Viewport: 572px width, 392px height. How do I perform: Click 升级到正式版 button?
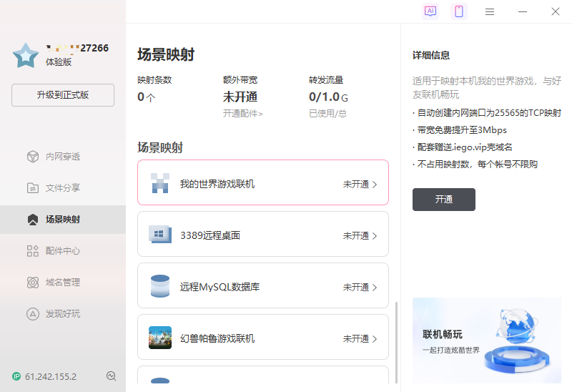coord(63,95)
